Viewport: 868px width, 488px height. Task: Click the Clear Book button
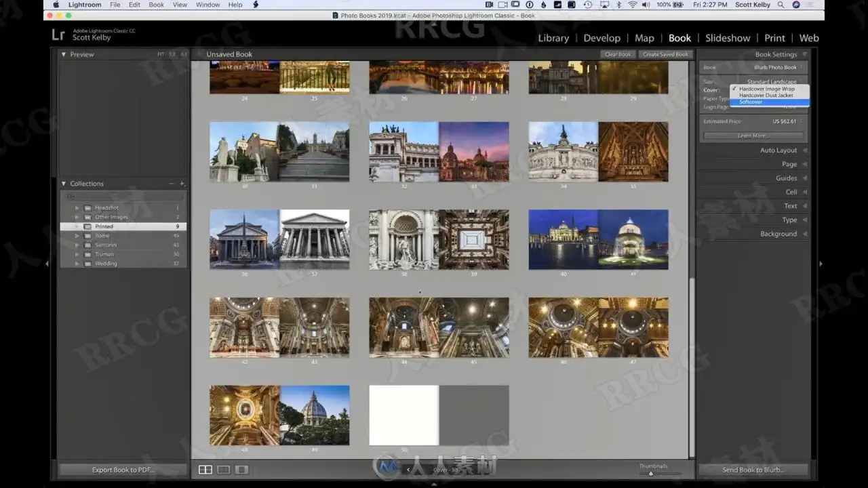point(618,54)
